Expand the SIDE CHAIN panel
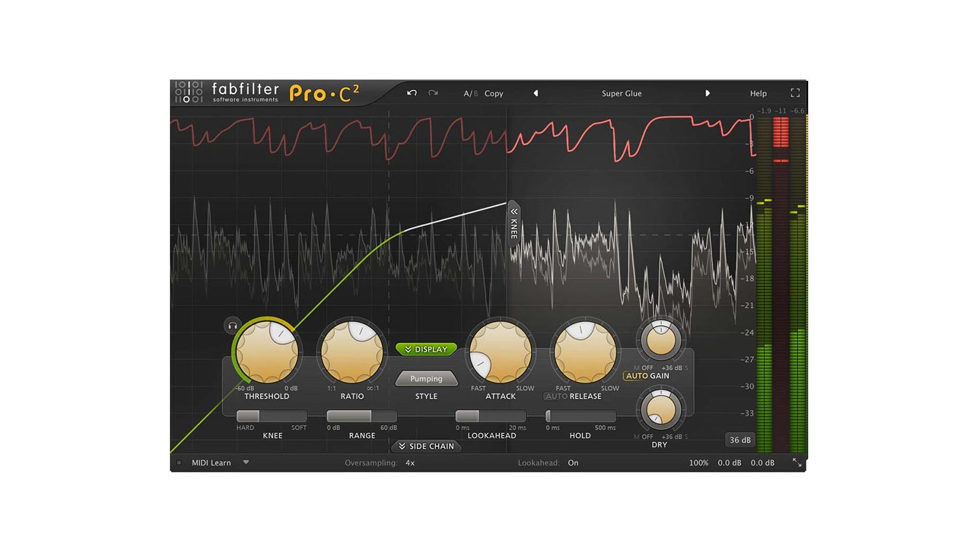Image resolution: width=980 pixels, height=541 pixels. 426,446
